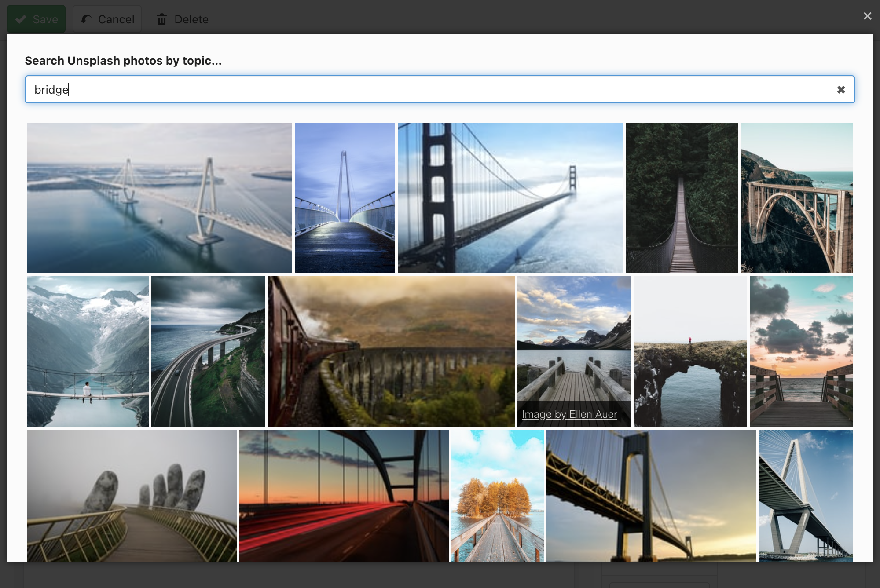The width and height of the screenshot is (880, 588).
Task: Open the Image by Ellen Auer link
Action: pos(569,414)
